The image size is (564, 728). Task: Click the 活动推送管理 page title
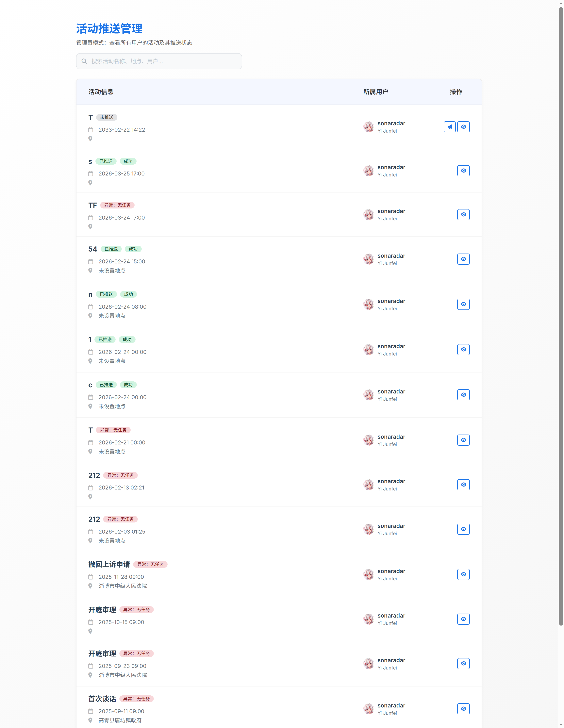109,29
